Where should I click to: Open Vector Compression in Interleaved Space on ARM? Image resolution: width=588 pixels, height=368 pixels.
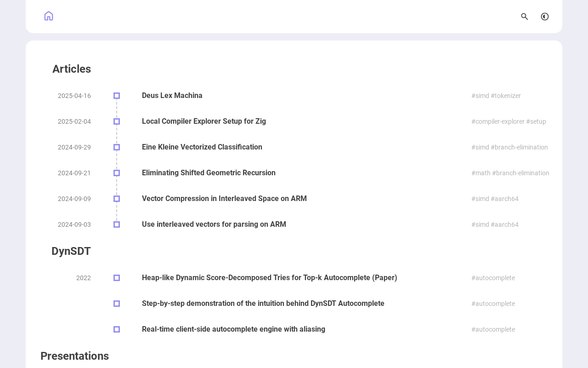[x=224, y=199]
